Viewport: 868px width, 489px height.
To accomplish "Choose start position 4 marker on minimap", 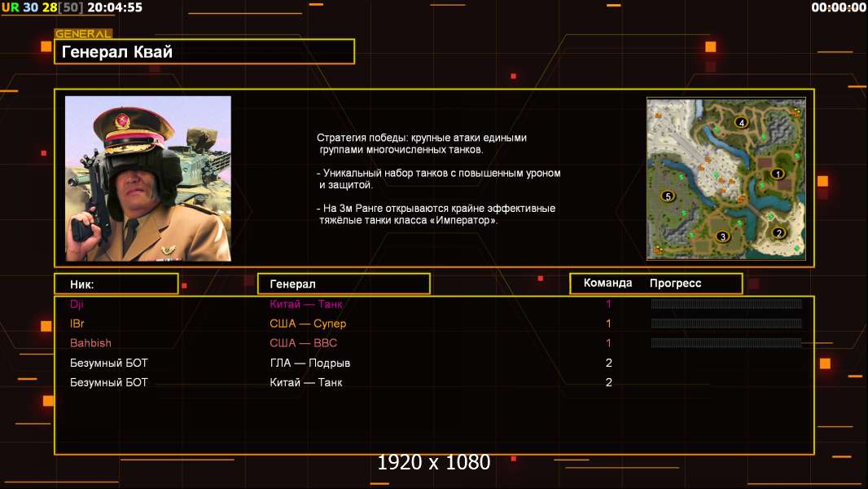I will (741, 122).
